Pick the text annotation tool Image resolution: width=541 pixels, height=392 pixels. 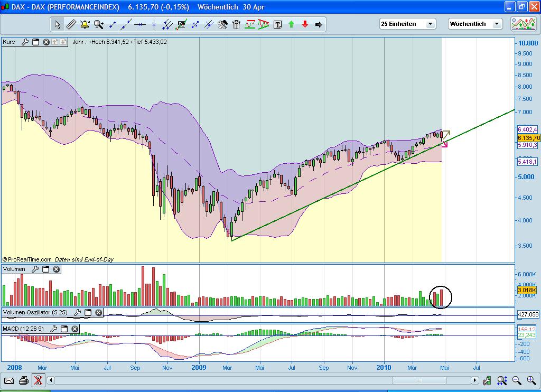tap(277, 24)
